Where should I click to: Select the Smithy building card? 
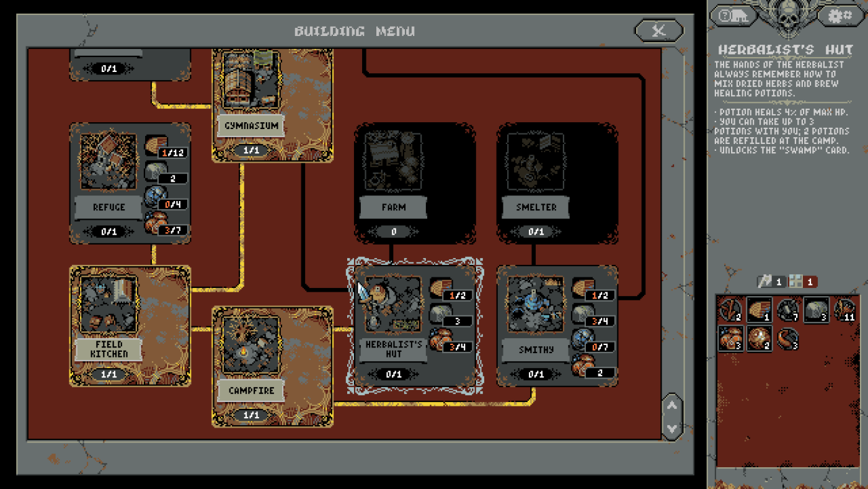click(x=557, y=326)
